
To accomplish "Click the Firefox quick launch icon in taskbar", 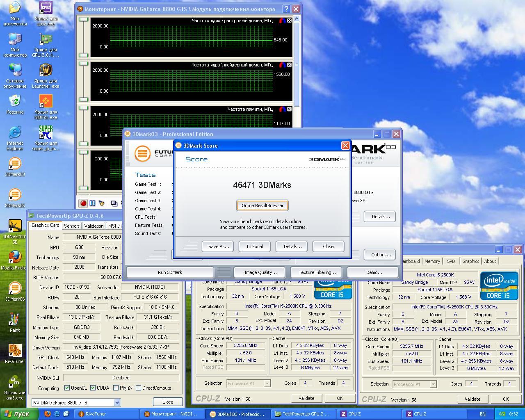I will [x=48, y=414].
